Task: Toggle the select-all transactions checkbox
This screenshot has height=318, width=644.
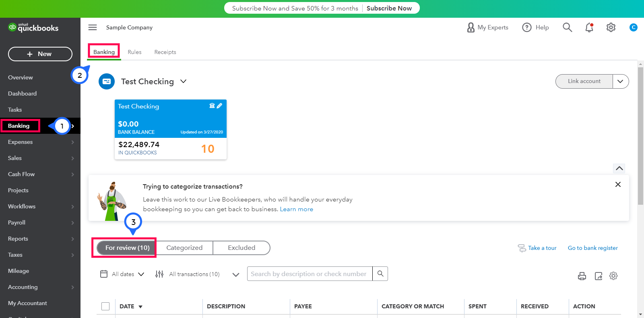Action: [x=105, y=306]
